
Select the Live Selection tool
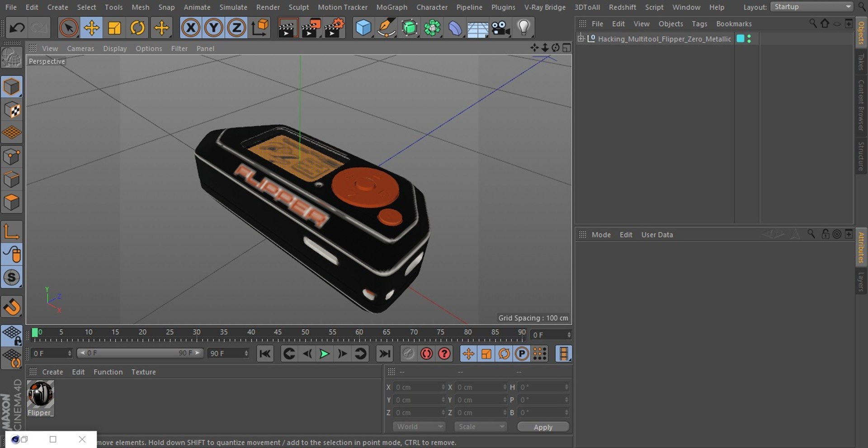[x=68, y=28]
